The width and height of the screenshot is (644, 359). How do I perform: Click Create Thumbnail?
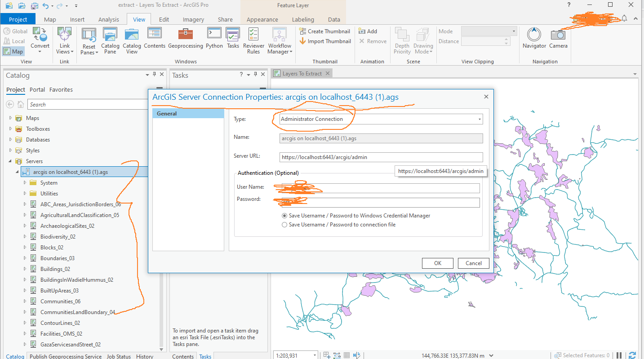pyautogui.click(x=325, y=31)
